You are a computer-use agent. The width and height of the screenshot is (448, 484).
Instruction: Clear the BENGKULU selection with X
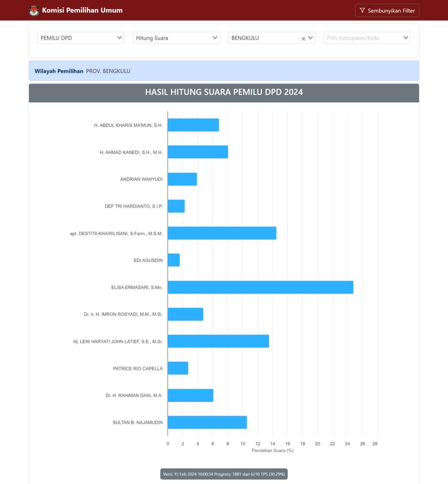coord(303,39)
